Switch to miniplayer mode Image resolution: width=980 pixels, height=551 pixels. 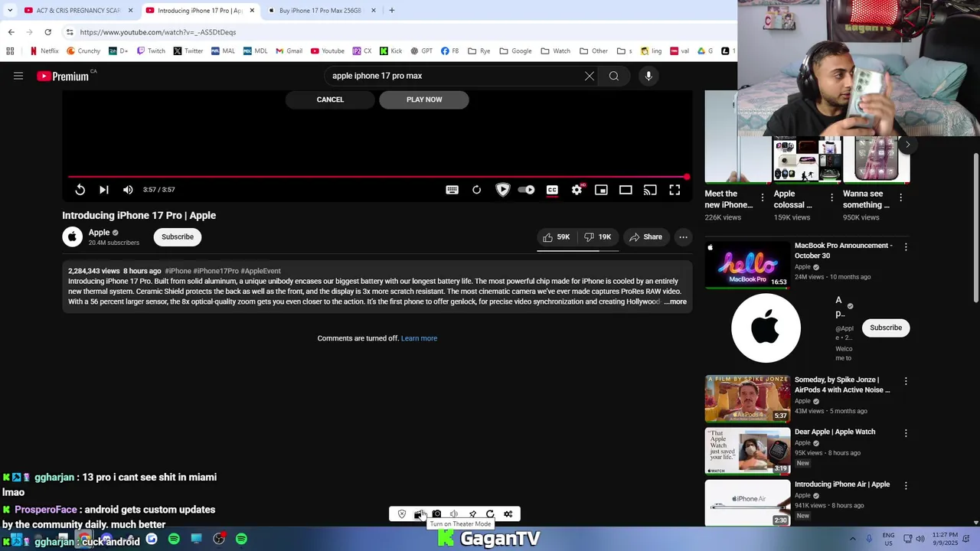pos(601,190)
